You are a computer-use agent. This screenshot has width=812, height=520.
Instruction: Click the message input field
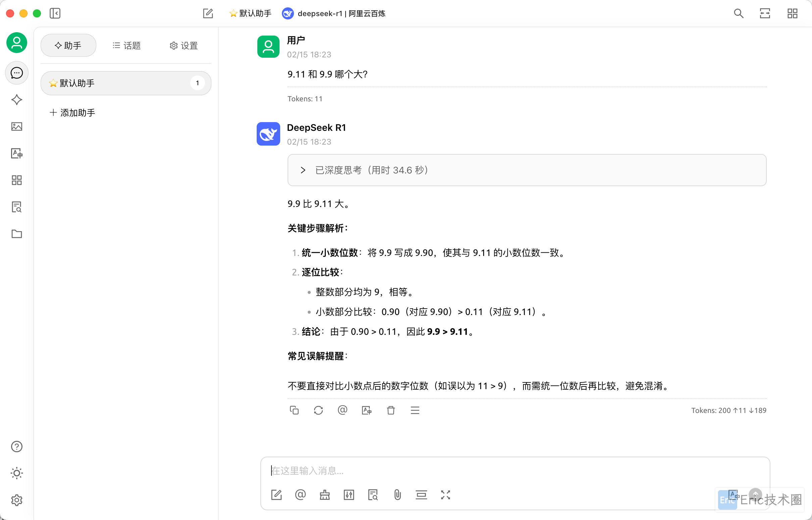pos(515,471)
